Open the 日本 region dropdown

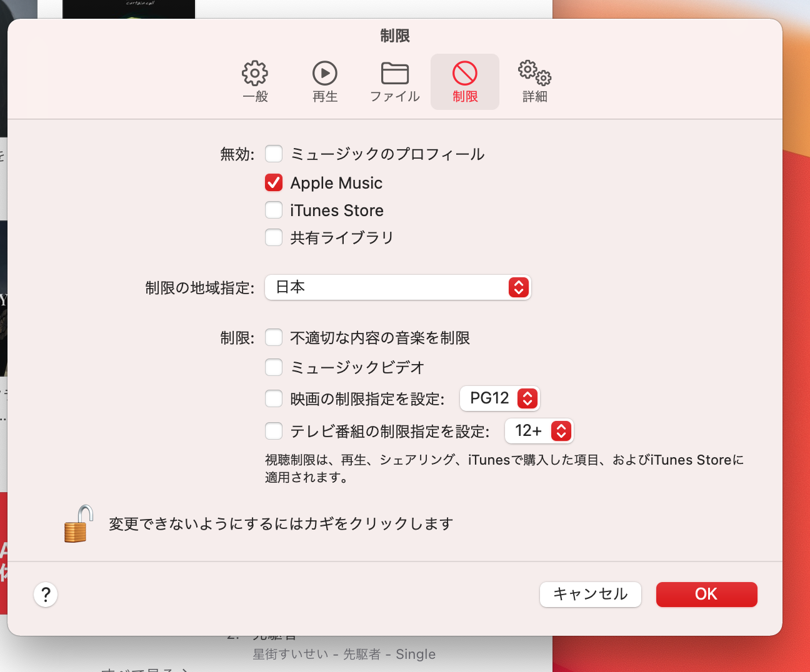click(x=398, y=287)
